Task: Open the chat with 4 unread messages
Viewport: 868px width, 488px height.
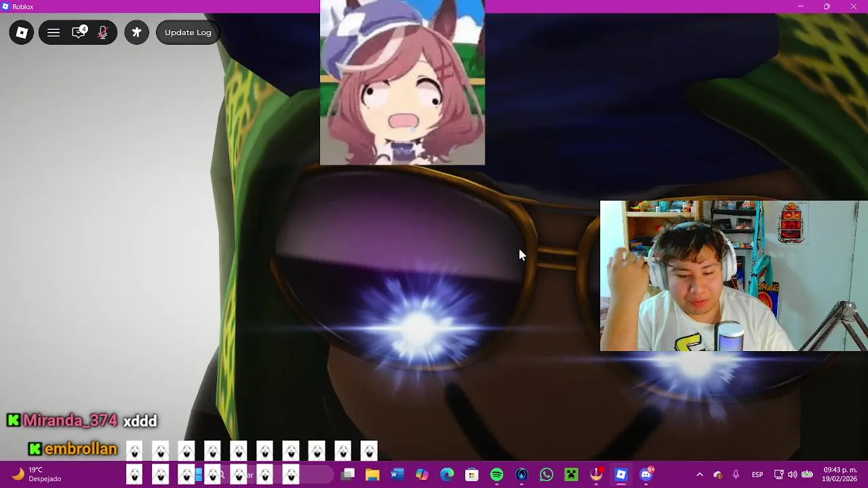Action: click(79, 33)
